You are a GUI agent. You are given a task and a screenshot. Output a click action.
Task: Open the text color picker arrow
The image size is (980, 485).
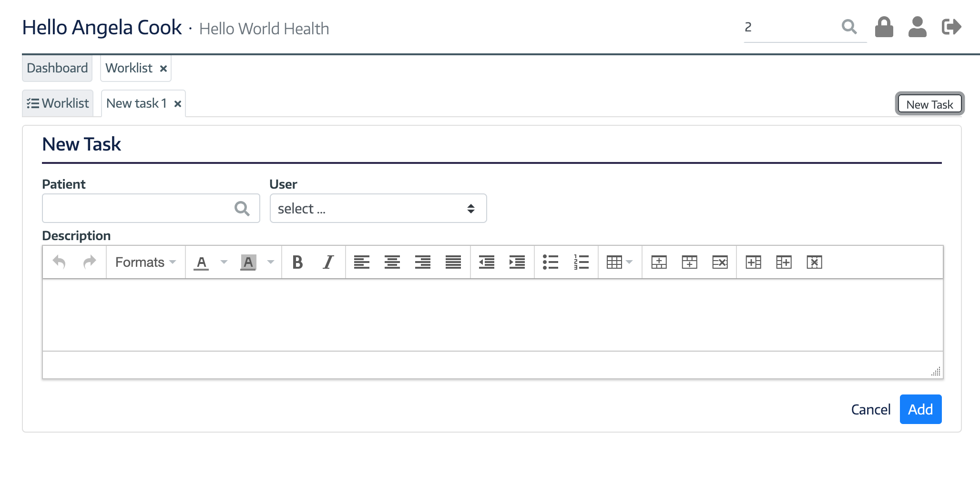(x=224, y=262)
